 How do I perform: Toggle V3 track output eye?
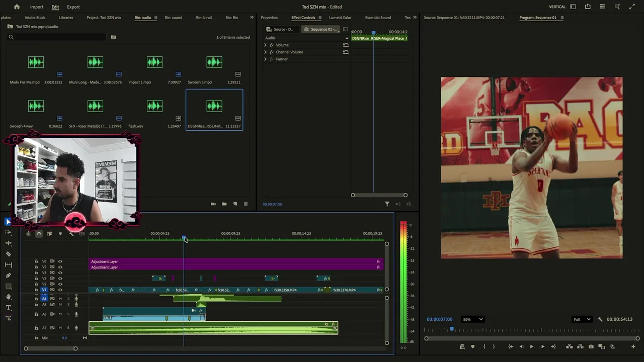tap(60, 278)
